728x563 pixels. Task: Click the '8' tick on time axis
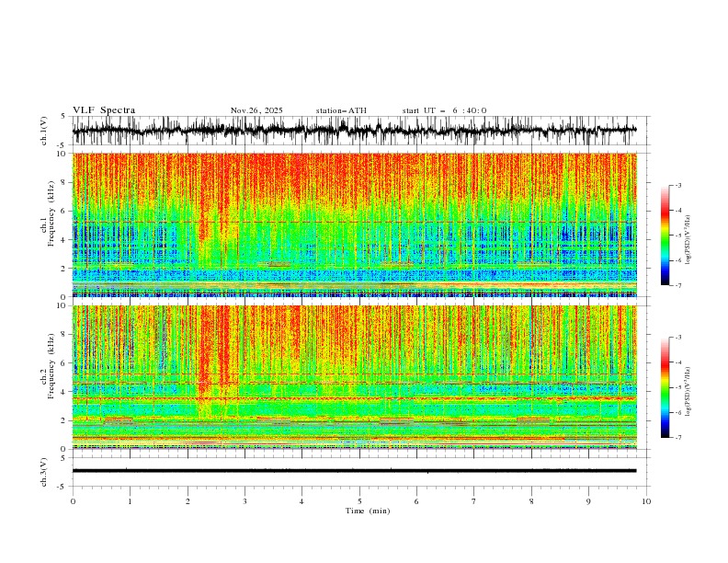pos(531,501)
